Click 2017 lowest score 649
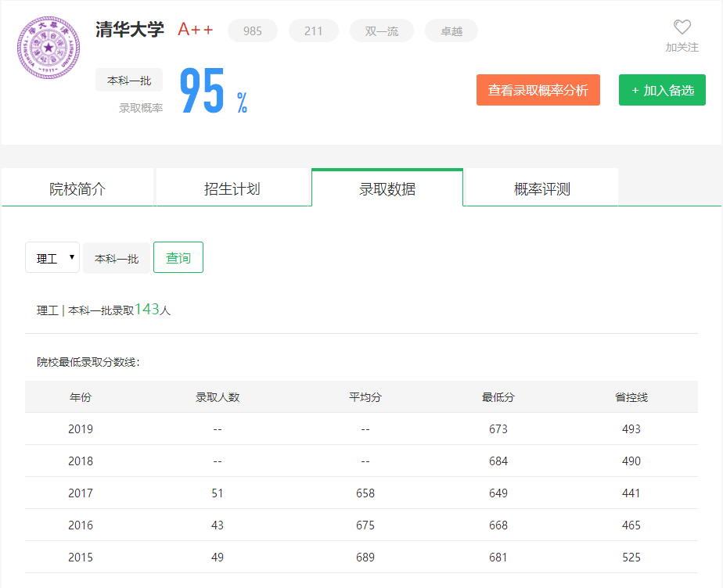This screenshot has width=723, height=588. click(498, 493)
